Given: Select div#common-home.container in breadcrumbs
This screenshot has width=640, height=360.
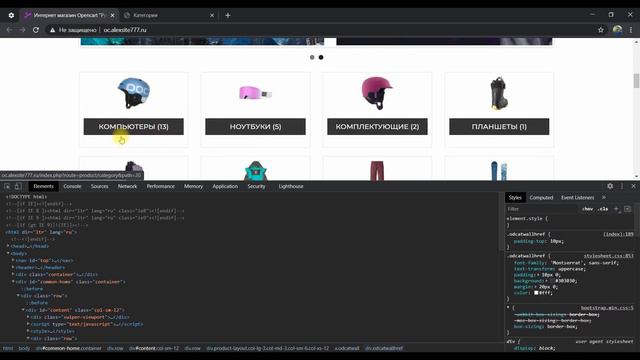Looking at the screenshot, I should click(68, 349).
